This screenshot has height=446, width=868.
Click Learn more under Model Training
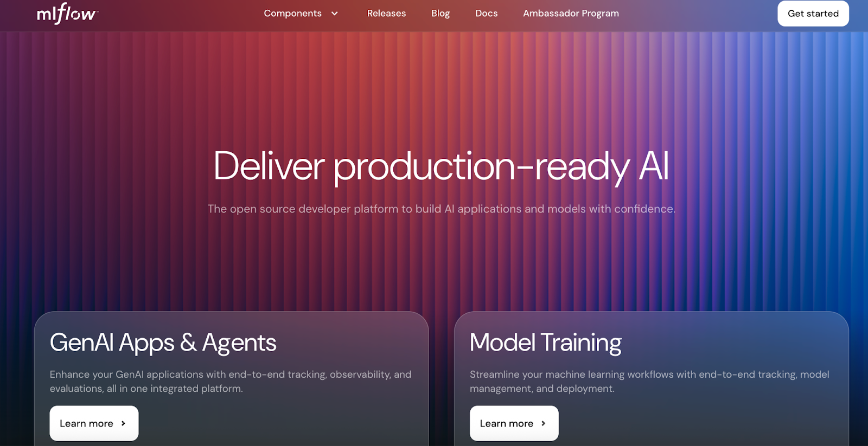(x=514, y=423)
